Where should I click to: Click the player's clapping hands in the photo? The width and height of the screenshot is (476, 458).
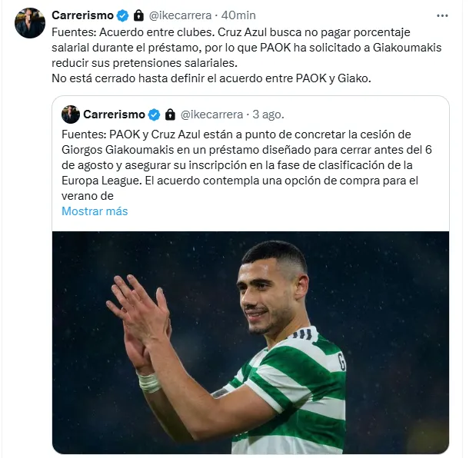click(x=142, y=323)
